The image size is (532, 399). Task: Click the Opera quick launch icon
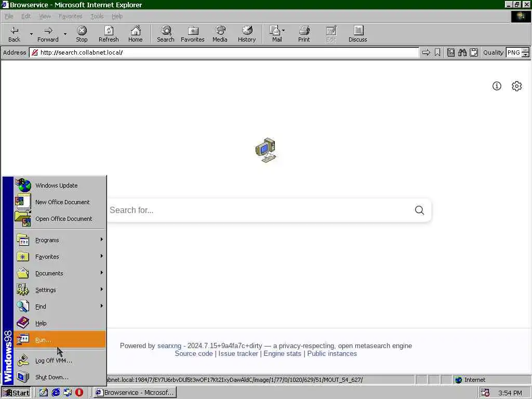tap(79, 393)
